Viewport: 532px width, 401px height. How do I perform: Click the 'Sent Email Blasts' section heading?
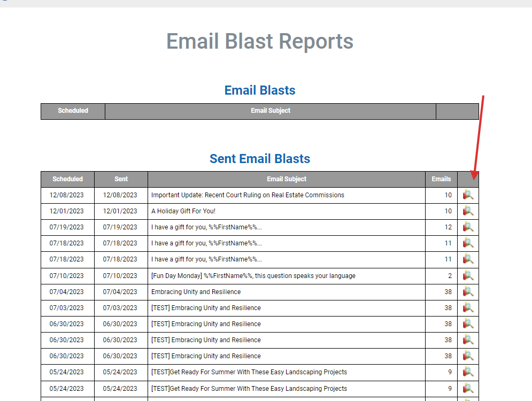point(260,158)
